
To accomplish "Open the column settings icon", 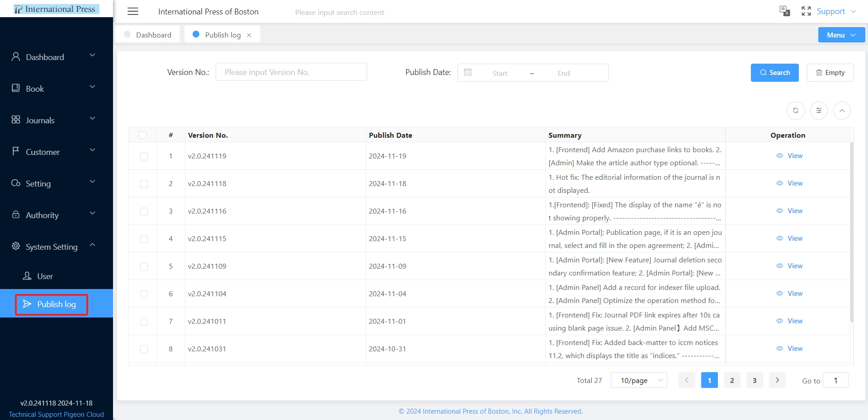I will tap(819, 111).
